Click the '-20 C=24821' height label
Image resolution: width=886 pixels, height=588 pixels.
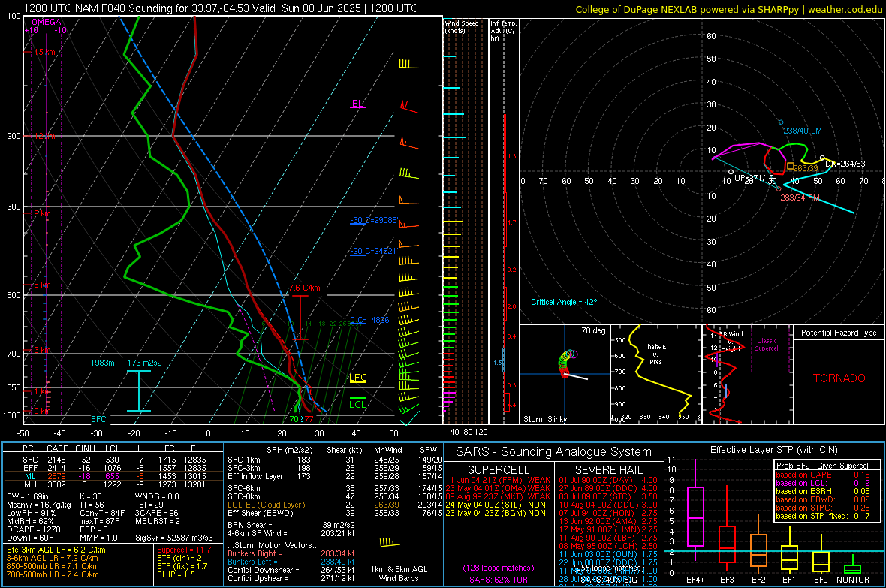click(374, 251)
